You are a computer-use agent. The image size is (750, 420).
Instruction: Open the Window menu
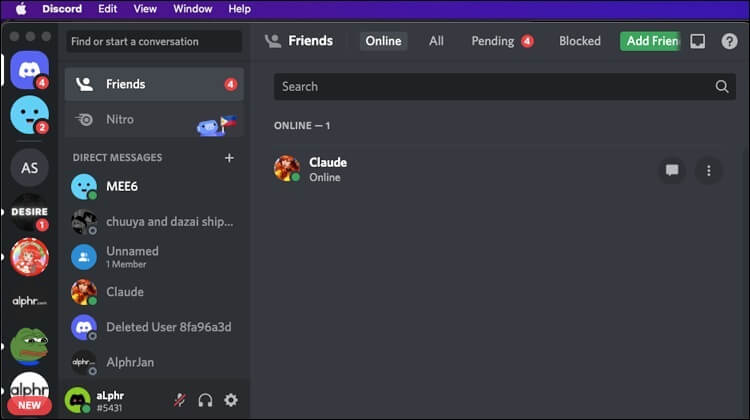point(193,9)
